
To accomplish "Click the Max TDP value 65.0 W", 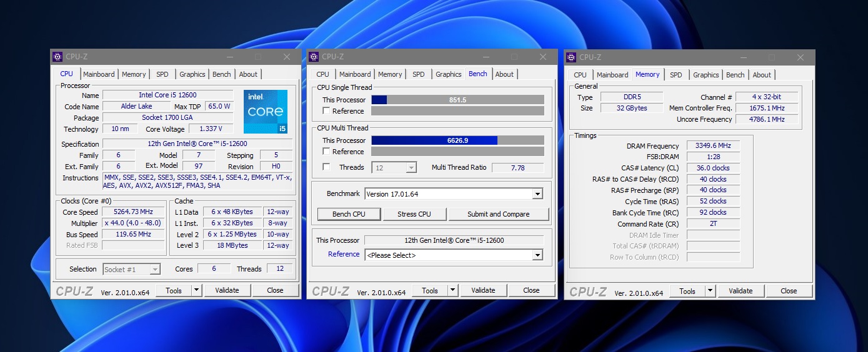I will point(219,106).
